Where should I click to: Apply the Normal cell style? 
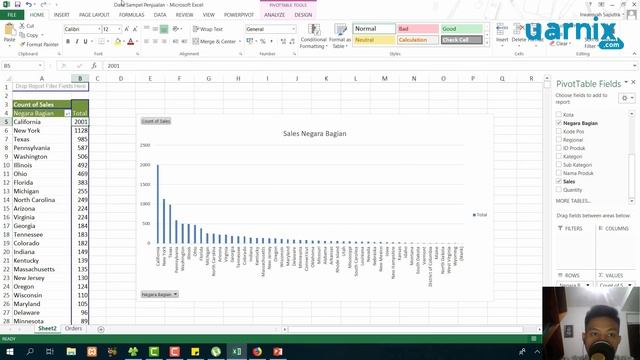(x=374, y=29)
